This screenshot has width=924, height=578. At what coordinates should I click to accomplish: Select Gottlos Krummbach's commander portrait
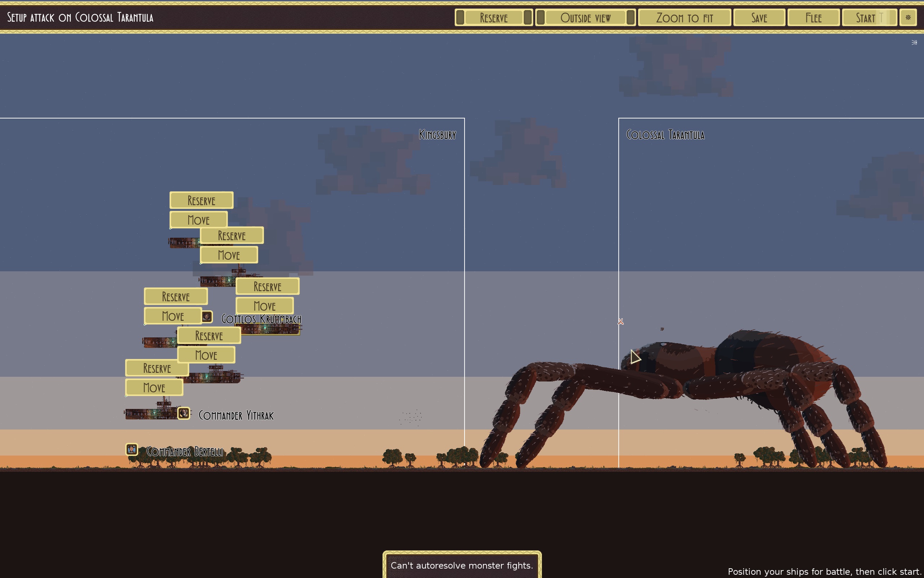pyautogui.click(x=206, y=316)
